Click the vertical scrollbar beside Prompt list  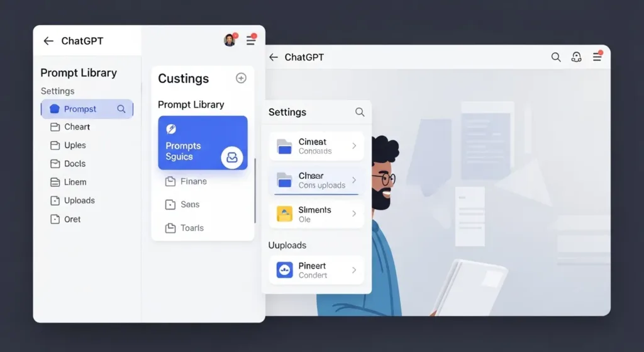click(x=255, y=190)
